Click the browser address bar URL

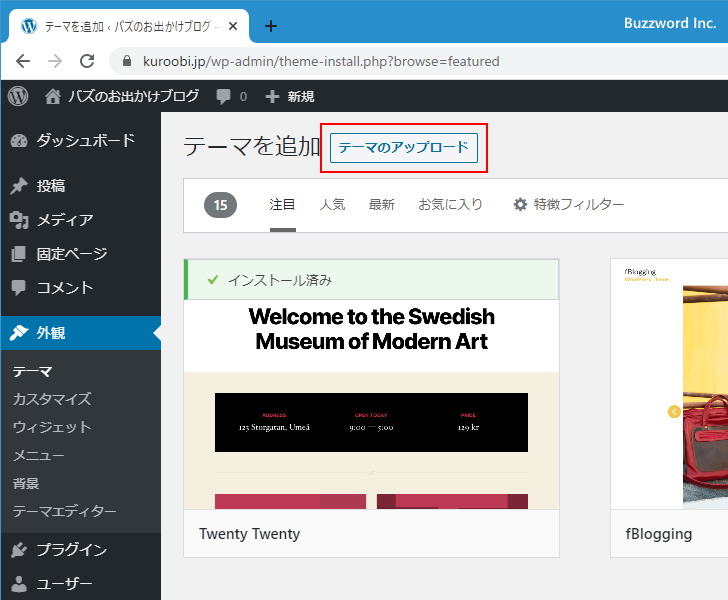(321, 61)
